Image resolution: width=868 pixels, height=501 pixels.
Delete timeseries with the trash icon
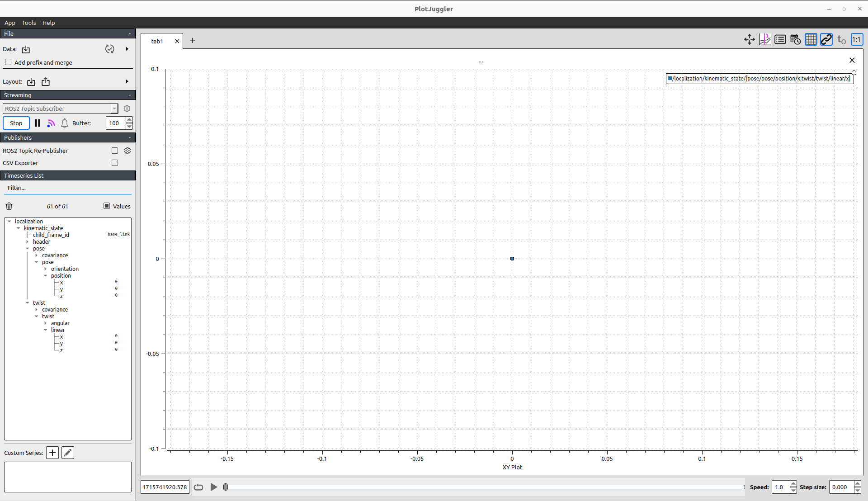click(x=9, y=206)
